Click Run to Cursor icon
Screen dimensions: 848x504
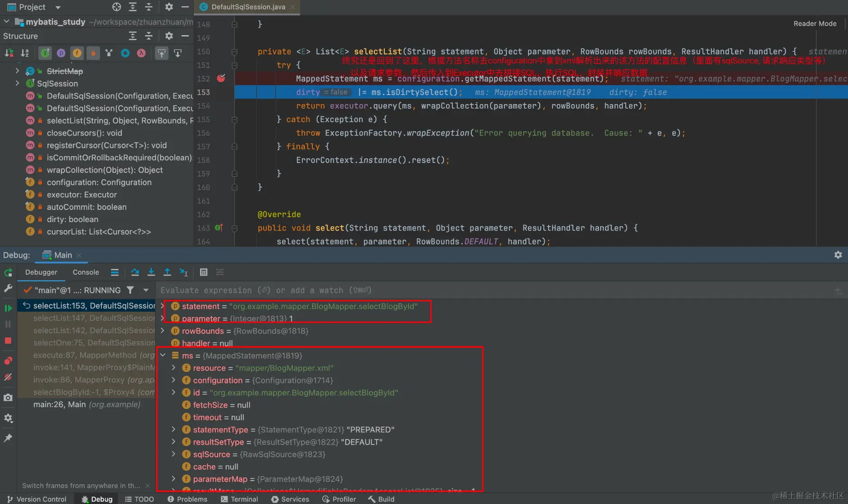click(x=183, y=272)
